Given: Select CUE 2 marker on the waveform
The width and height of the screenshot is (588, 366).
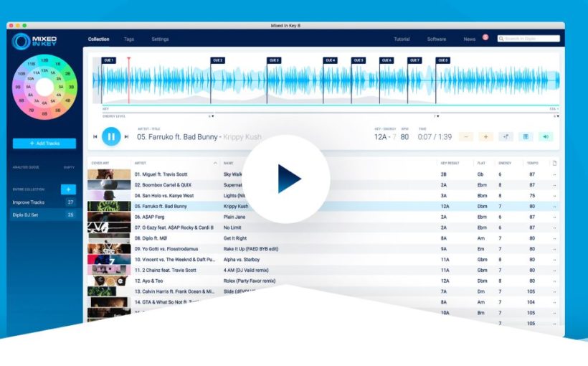Looking at the screenshot, I should pyautogui.click(x=218, y=60).
